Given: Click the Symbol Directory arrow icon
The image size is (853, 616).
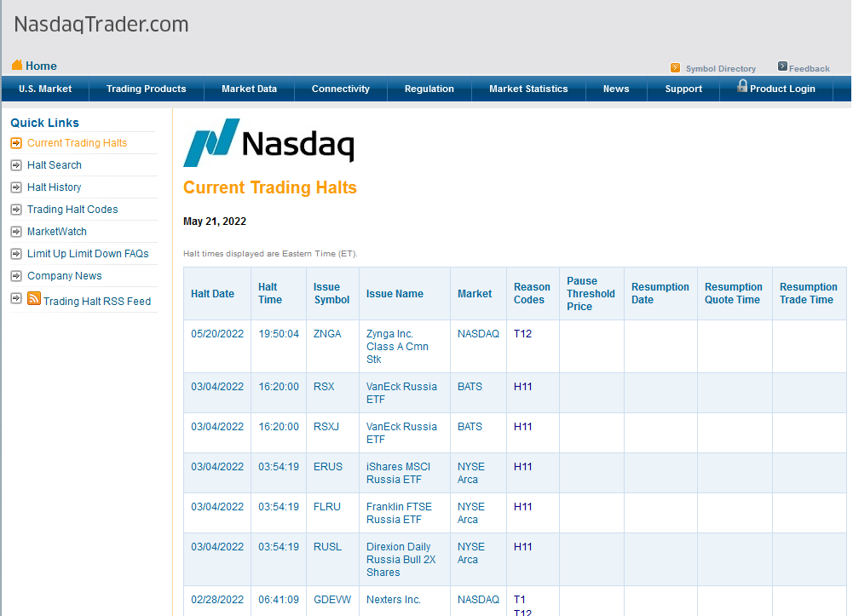Looking at the screenshot, I should click(x=675, y=68).
